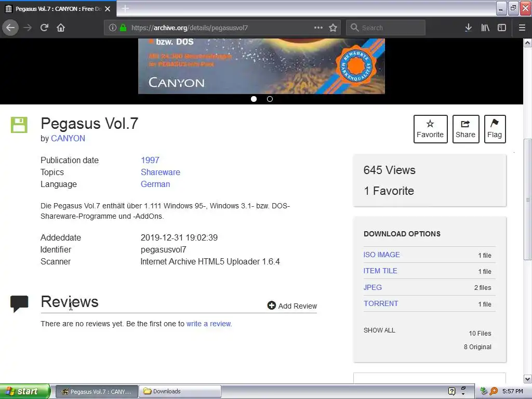
Task: Open a new tab with plus
Action: (125, 8)
